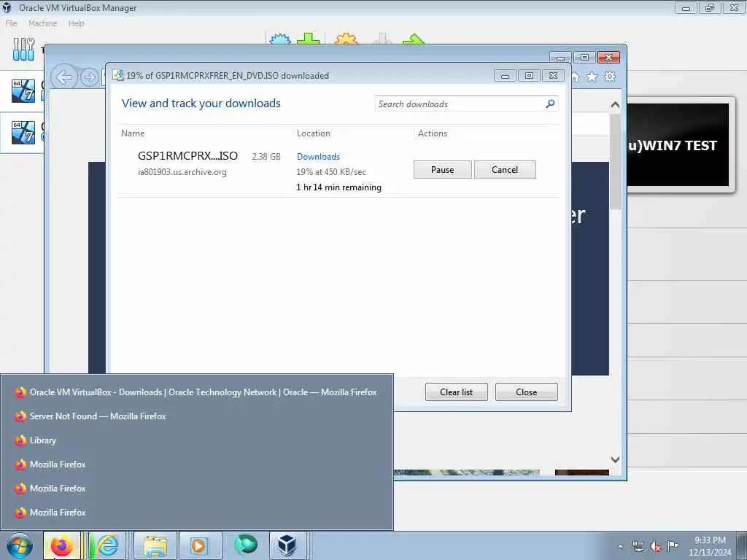This screenshot has width=747, height=560.
Task: Click the VirtualBox Start arrow toolbar icon
Action: (414, 39)
